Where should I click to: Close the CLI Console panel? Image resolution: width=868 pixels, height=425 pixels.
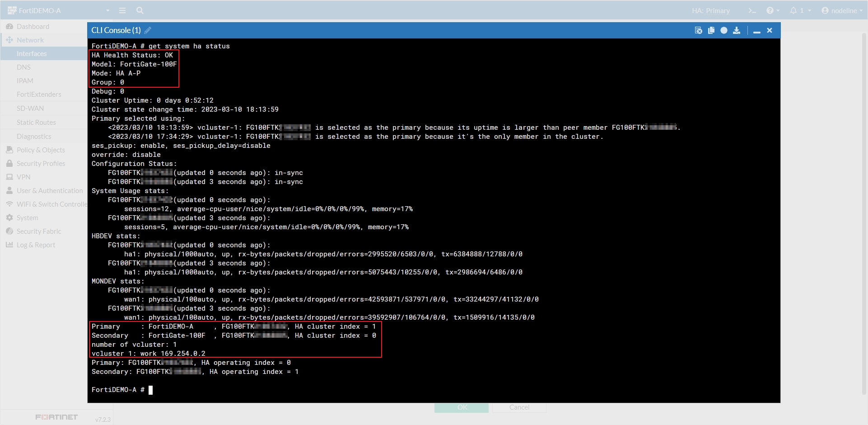point(770,30)
